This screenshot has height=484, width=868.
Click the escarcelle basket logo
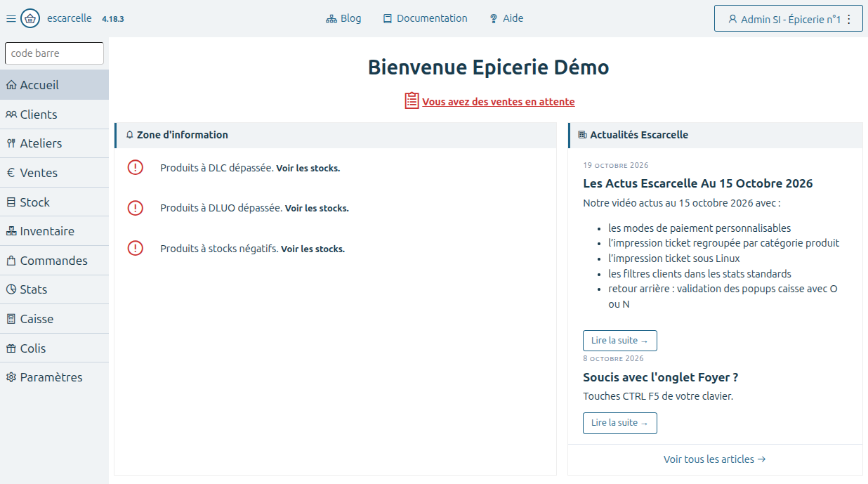tap(30, 19)
